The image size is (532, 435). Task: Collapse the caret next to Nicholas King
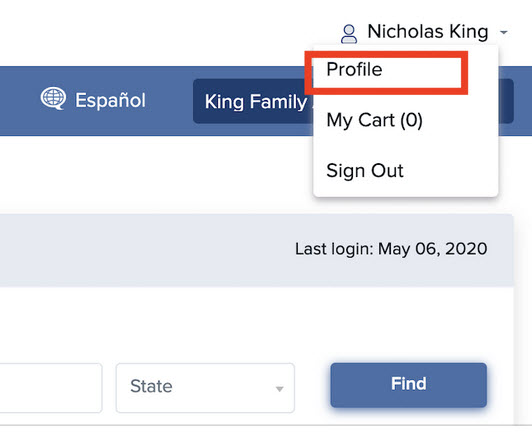[x=504, y=33]
